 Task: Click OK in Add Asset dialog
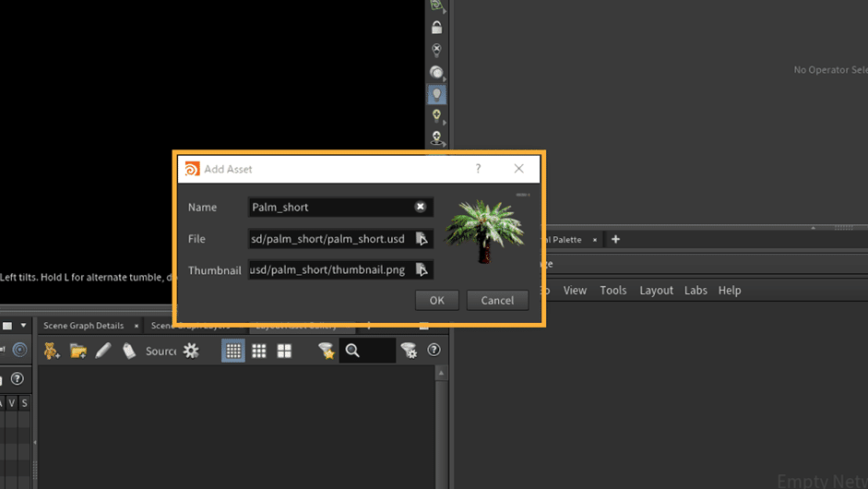(437, 300)
